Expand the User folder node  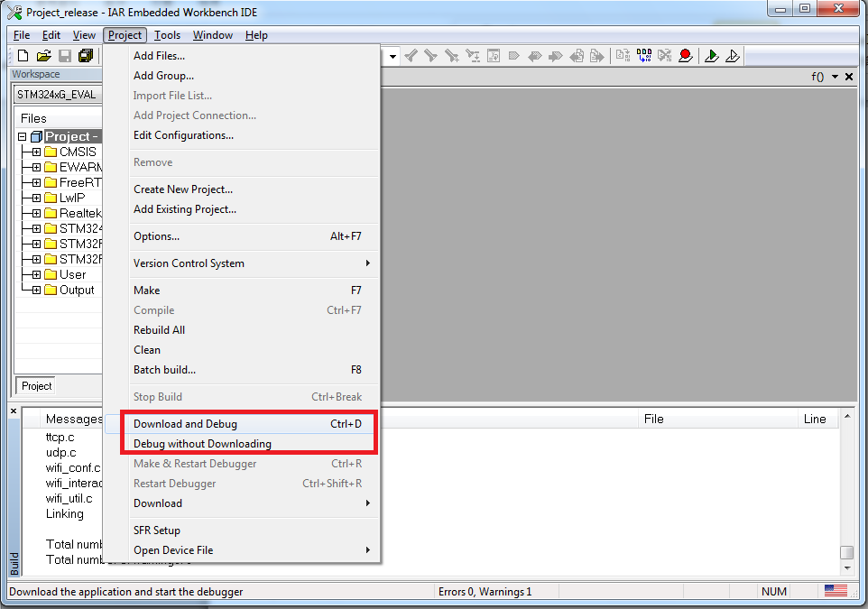pos(36,274)
